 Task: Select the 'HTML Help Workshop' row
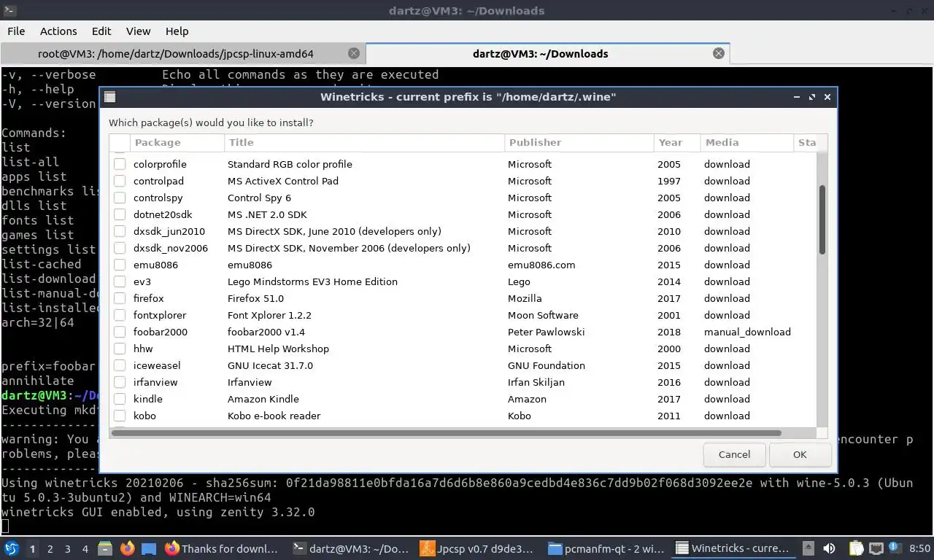pos(463,349)
